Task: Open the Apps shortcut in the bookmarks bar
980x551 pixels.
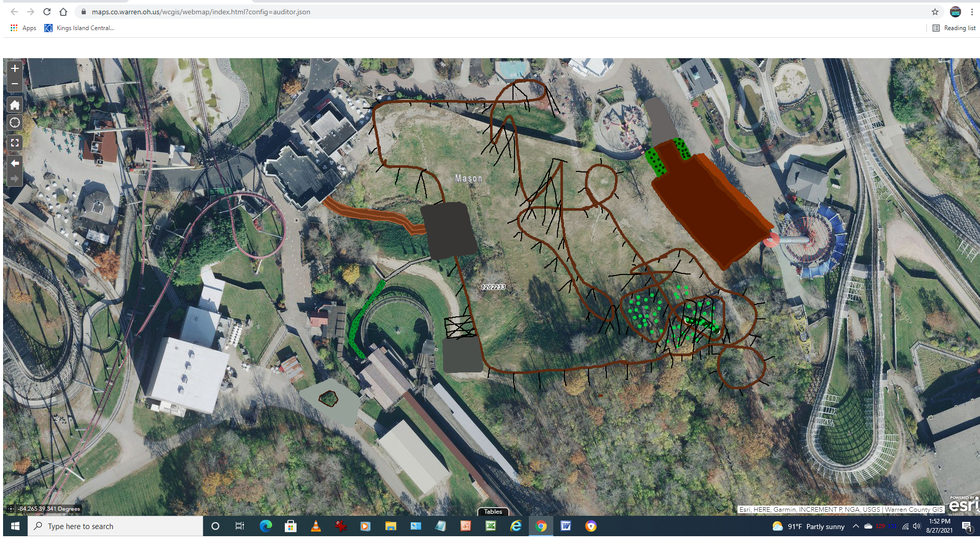Action: [x=23, y=28]
